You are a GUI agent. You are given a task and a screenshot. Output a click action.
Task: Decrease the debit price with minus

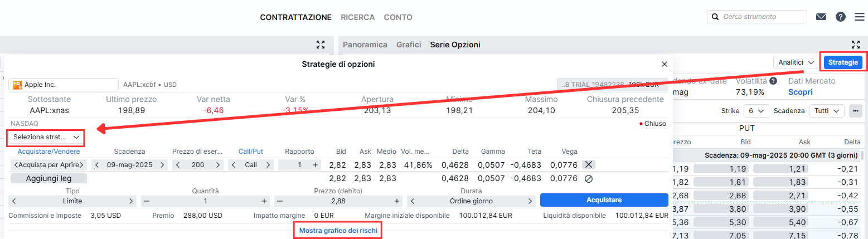point(280,201)
